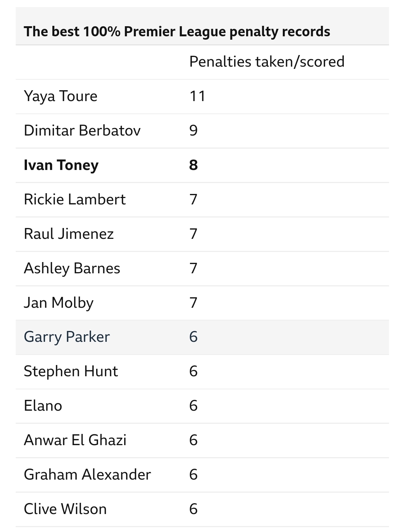
Task: Click Ivan Toney's bold penalty count of 8
Action: (x=193, y=165)
